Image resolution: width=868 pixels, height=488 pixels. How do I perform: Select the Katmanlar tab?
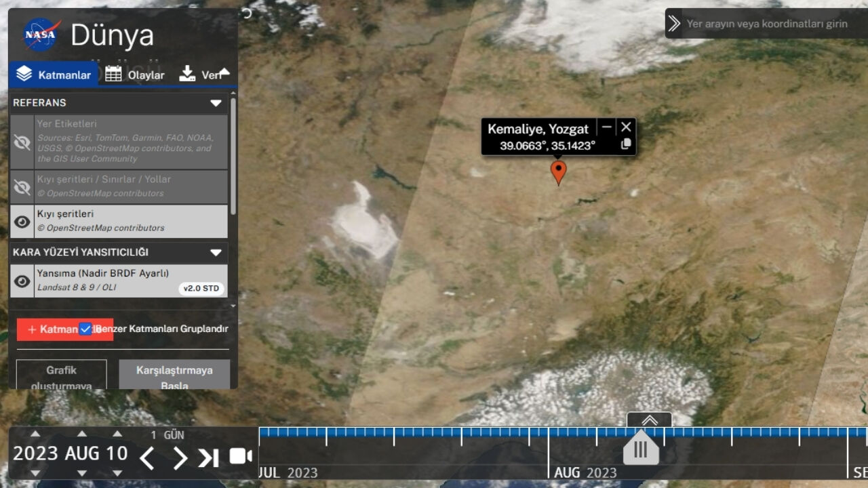[54, 75]
